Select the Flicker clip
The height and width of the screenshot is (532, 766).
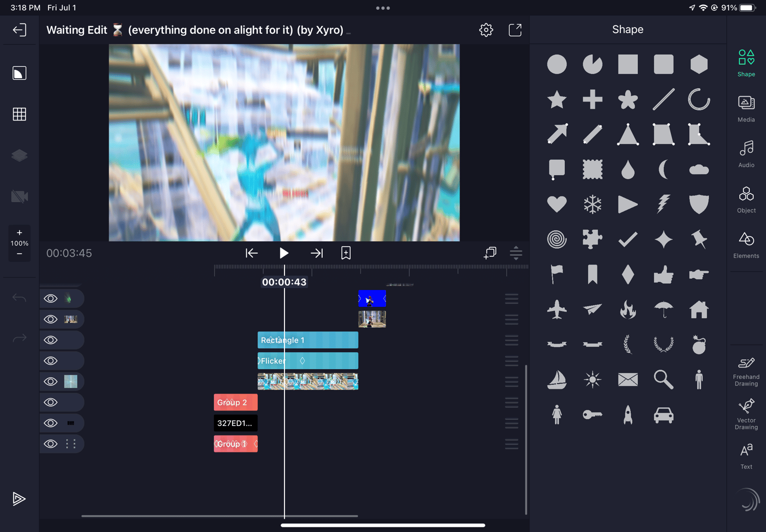[x=308, y=361]
